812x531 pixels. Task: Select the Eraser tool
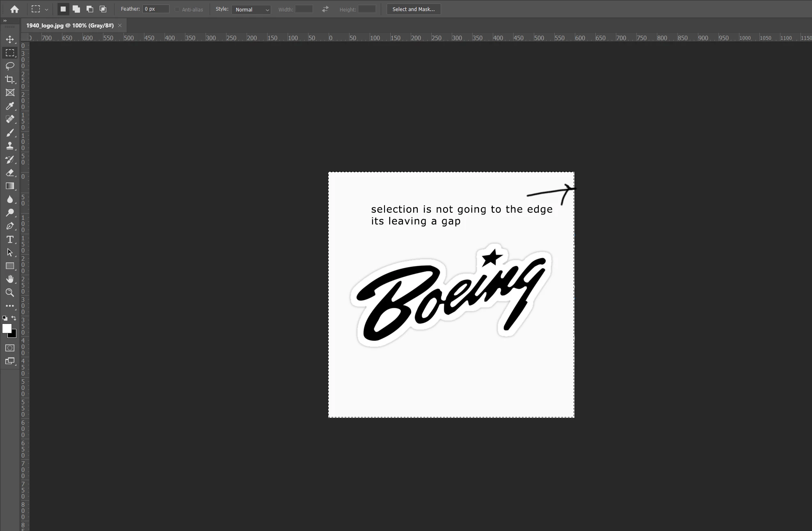point(10,173)
